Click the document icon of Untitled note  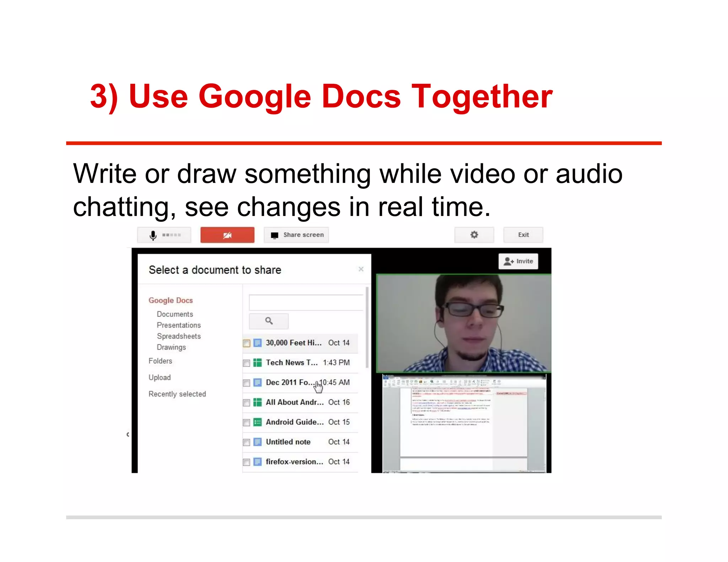258,442
